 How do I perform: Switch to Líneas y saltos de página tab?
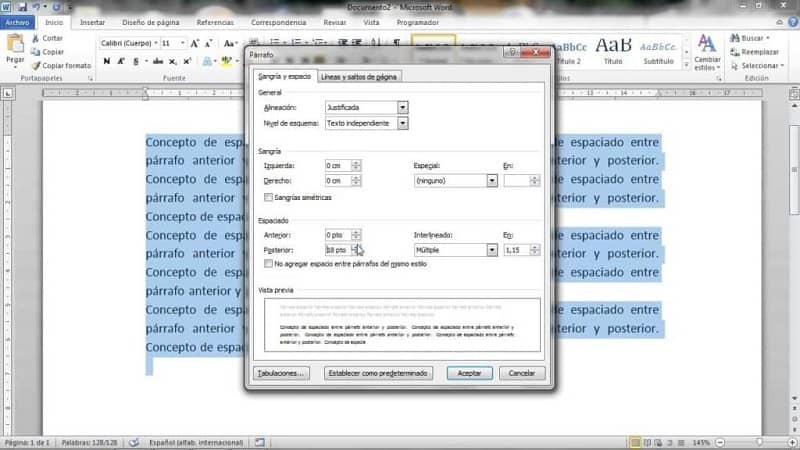359,77
